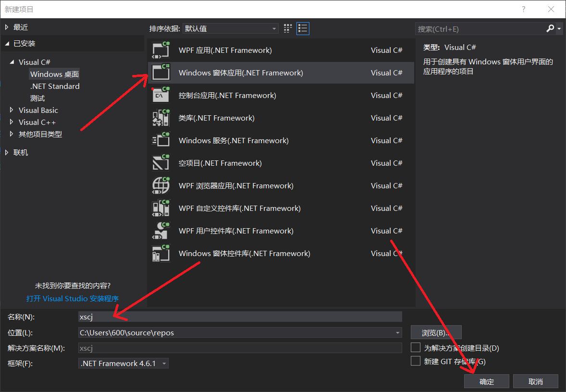The width and height of the screenshot is (566, 392).
Task: Focus the 名称 input field
Action: [240, 317]
